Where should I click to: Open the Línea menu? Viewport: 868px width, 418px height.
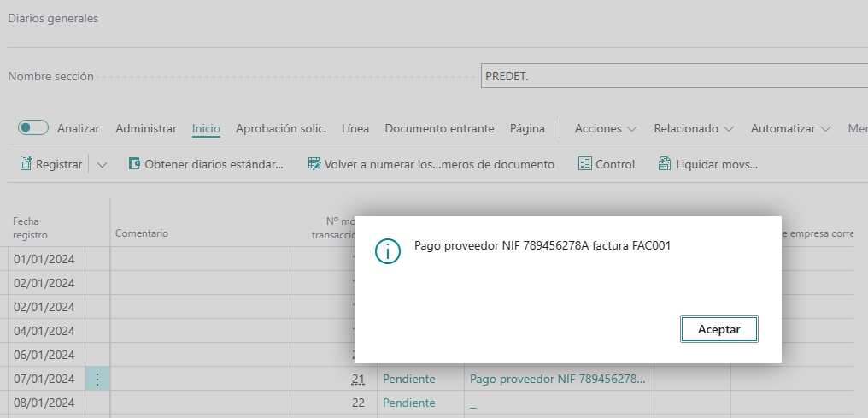pyautogui.click(x=355, y=128)
